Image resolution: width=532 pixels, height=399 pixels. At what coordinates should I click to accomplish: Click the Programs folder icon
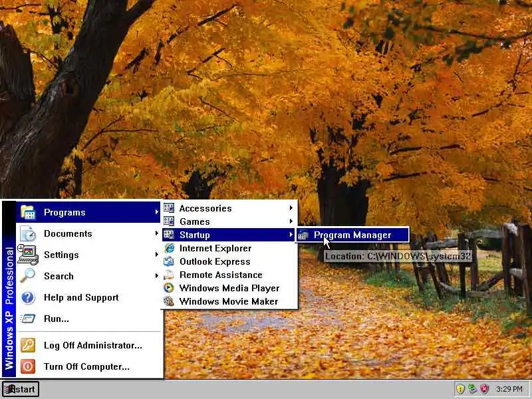[28, 212]
